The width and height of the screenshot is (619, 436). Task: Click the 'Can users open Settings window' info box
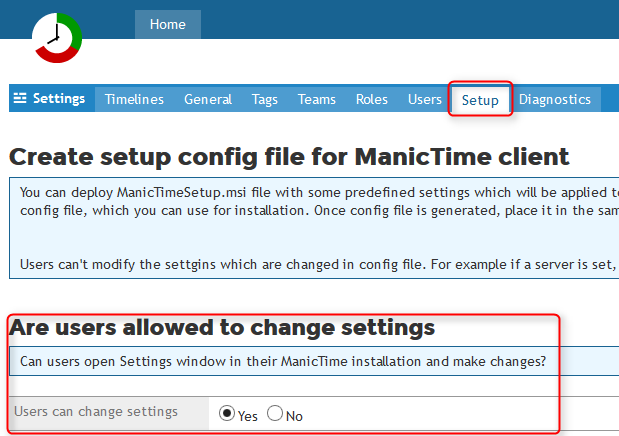pos(314,361)
